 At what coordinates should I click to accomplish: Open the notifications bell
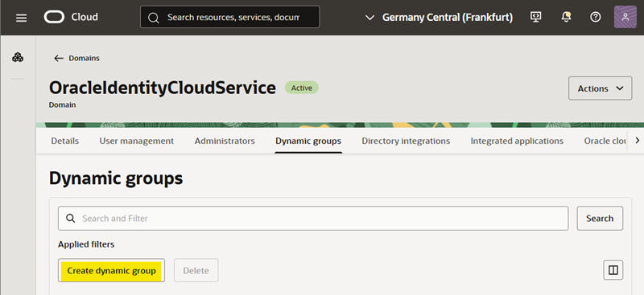(566, 17)
